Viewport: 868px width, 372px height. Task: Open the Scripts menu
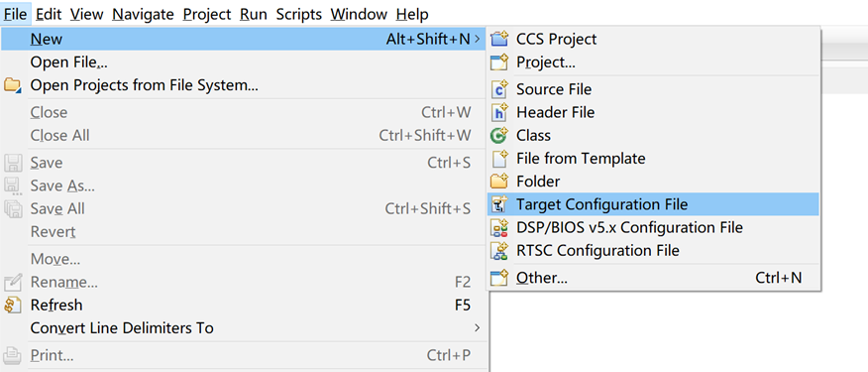(x=298, y=13)
